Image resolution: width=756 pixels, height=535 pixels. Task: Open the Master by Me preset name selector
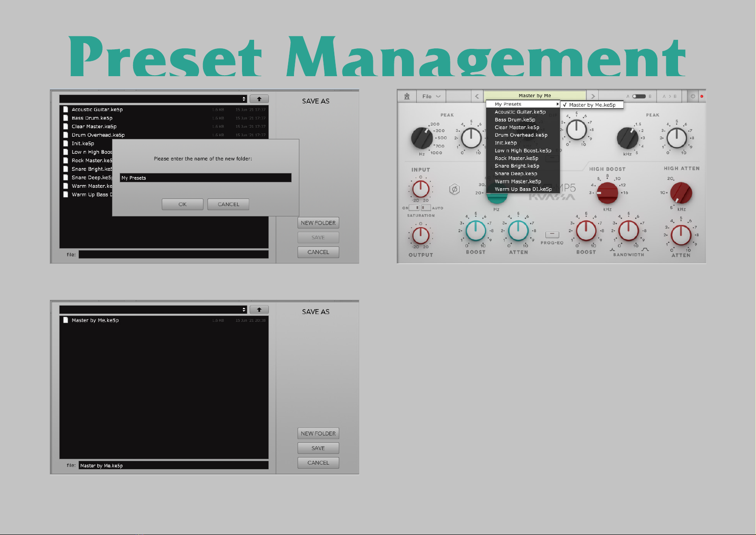[535, 96]
